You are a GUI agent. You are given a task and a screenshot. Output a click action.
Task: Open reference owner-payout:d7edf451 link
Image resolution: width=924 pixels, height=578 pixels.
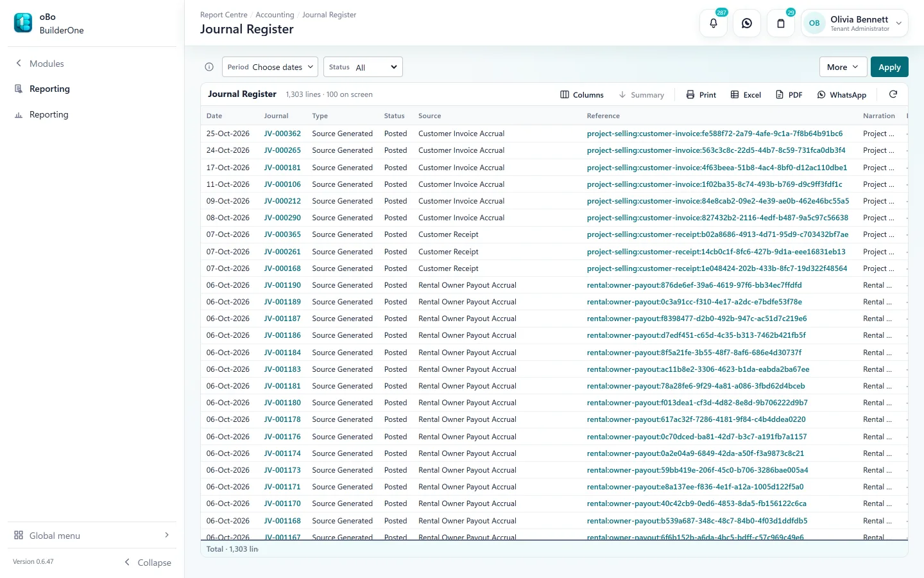[696, 335]
